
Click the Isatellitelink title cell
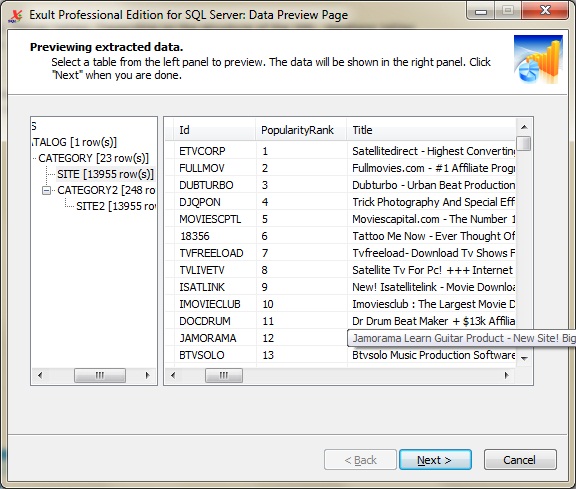[432, 287]
